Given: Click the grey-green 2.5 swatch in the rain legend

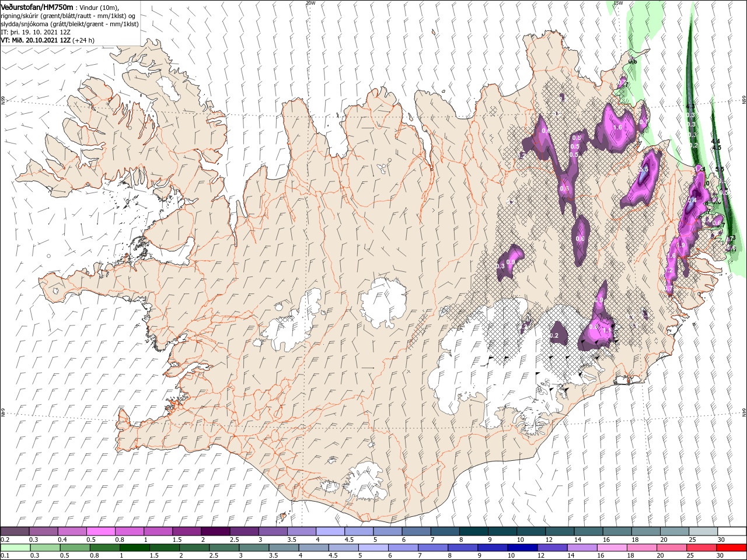Looking at the screenshot, I should 223,548.
